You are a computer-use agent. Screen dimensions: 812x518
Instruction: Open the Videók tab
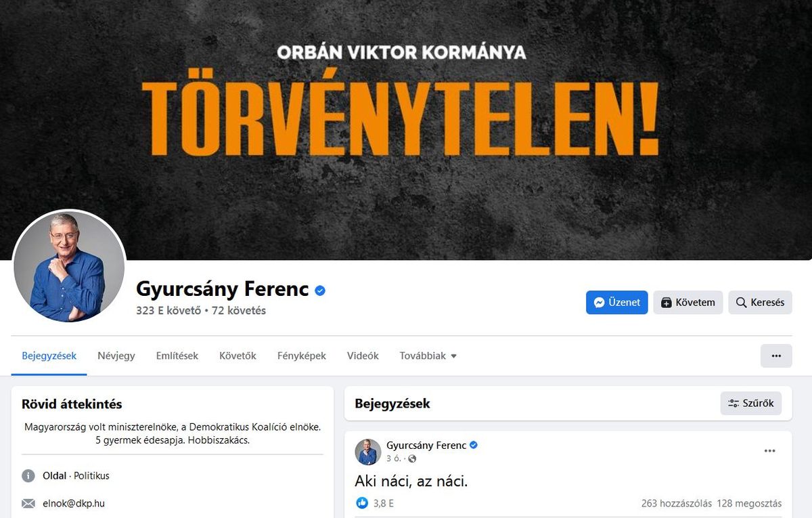(x=363, y=355)
